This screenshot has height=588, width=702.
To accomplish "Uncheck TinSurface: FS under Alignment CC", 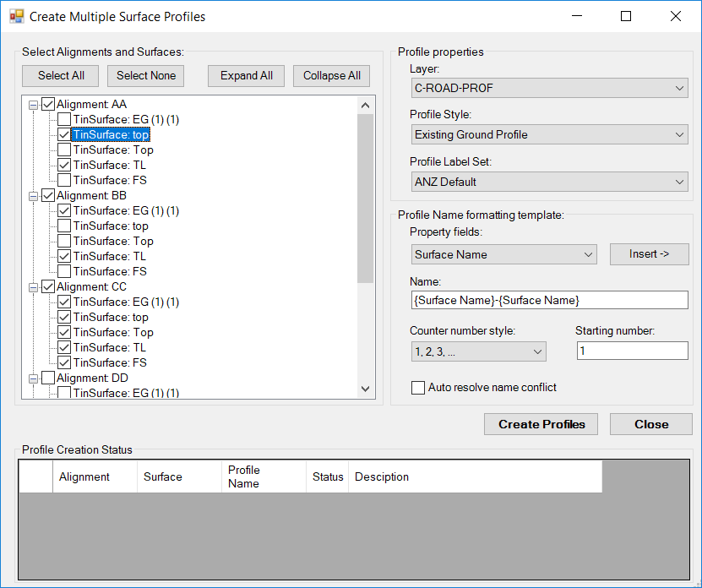I will tap(64, 362).
